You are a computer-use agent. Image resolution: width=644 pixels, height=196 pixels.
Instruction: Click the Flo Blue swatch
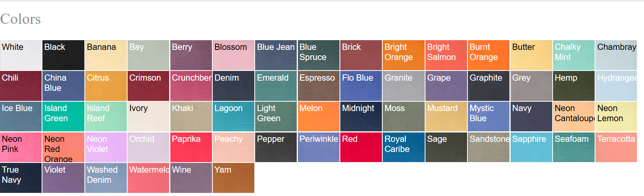click(361, 86)
